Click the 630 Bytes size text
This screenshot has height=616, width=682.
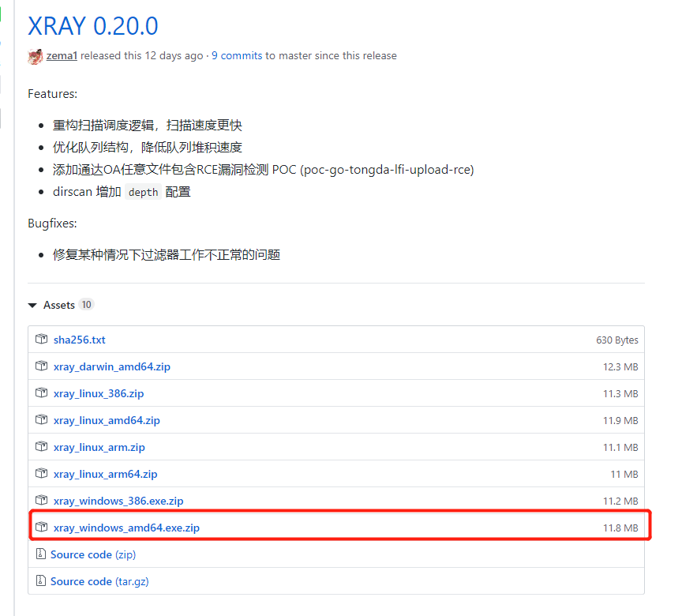617,340
